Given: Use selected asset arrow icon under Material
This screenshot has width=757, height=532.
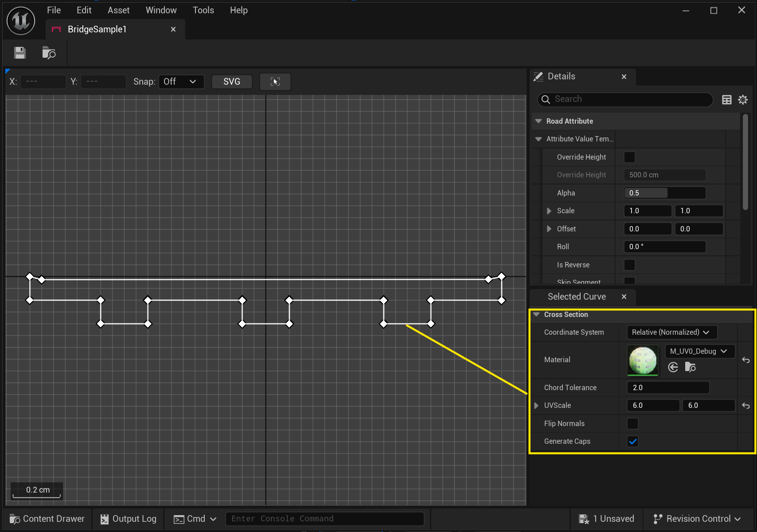Looking at the screenshot, I should [x=673, y=367].
